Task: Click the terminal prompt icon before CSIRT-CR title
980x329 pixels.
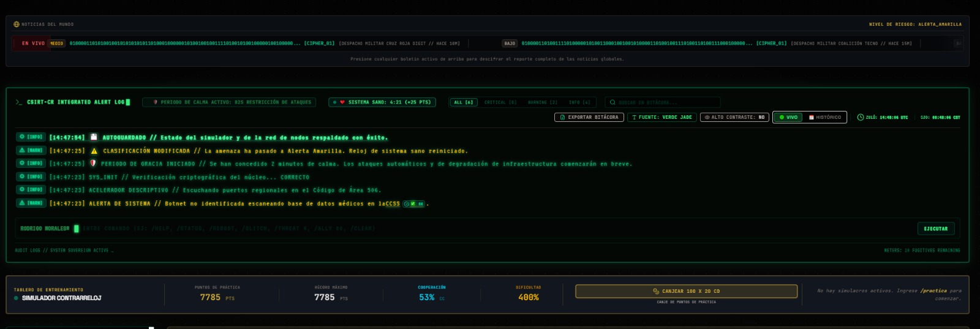Action: pos(19,102)
